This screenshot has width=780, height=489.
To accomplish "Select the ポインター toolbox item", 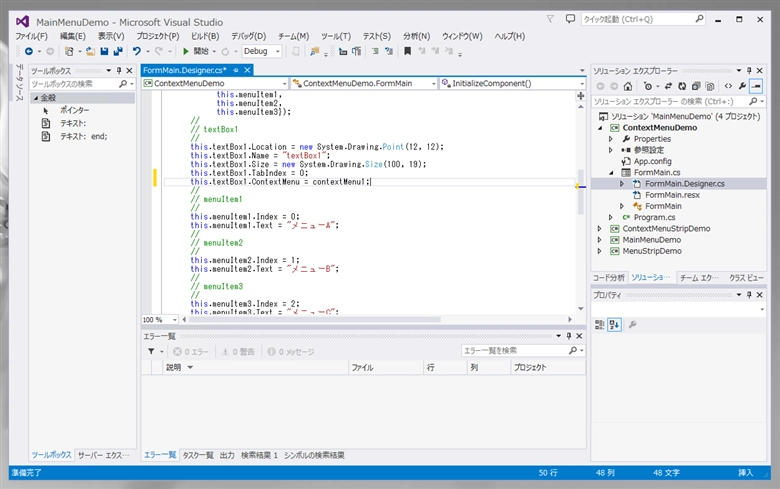I will pyautogui.click(x=74, y=110).
